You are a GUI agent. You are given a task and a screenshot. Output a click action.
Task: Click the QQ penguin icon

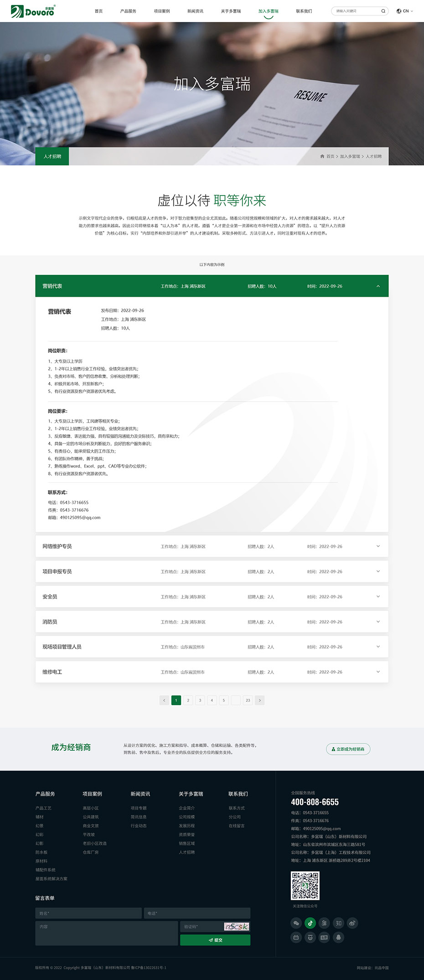tap(338, 937)
